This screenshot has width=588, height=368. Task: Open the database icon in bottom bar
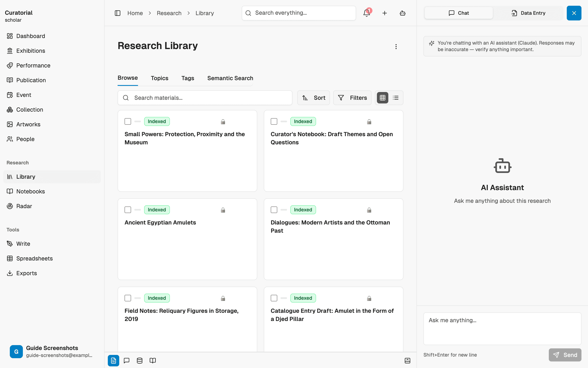[140, 360]
